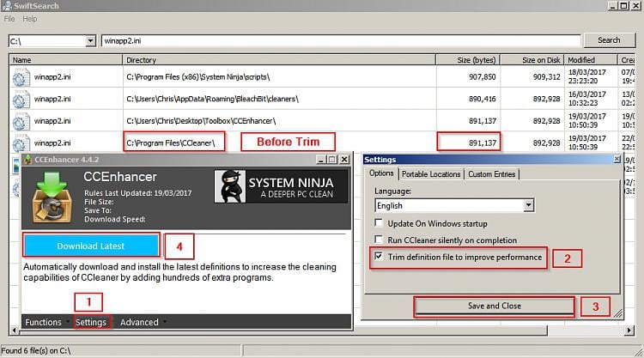
Task: Click size value 890,416
Action: coord(483,99)
